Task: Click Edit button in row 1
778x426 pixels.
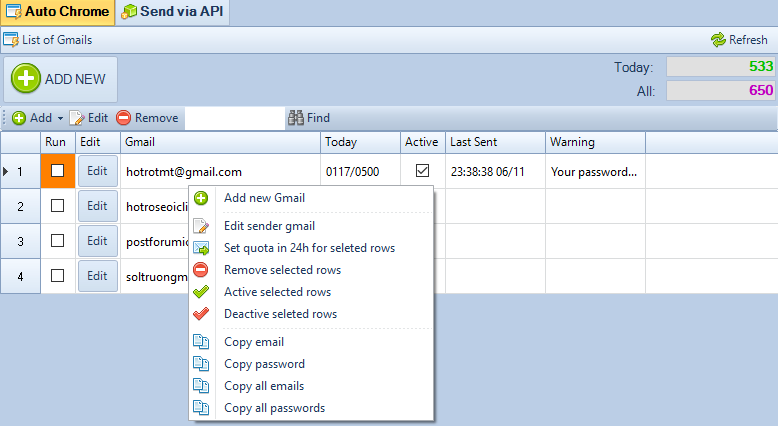Action: point(98,171)
